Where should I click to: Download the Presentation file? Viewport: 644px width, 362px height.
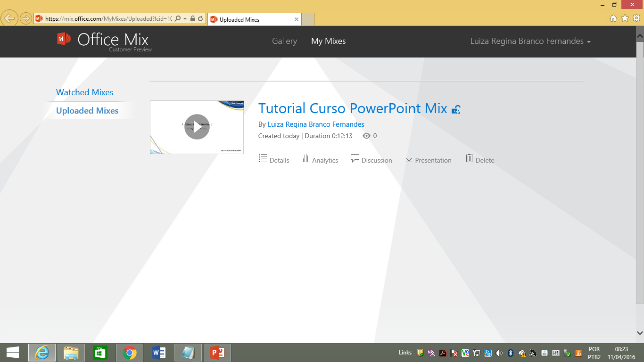[428, 159]
